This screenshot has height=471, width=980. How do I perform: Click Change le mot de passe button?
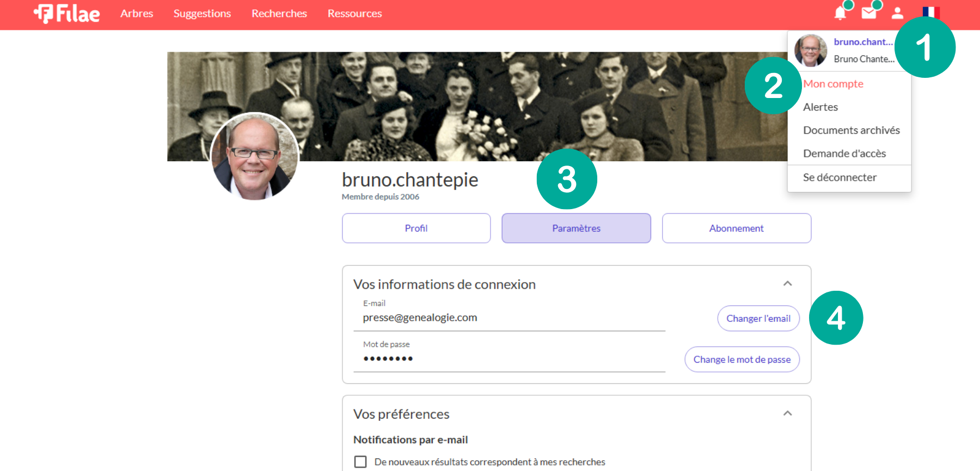pyautogui.click(x=742, y=359)
